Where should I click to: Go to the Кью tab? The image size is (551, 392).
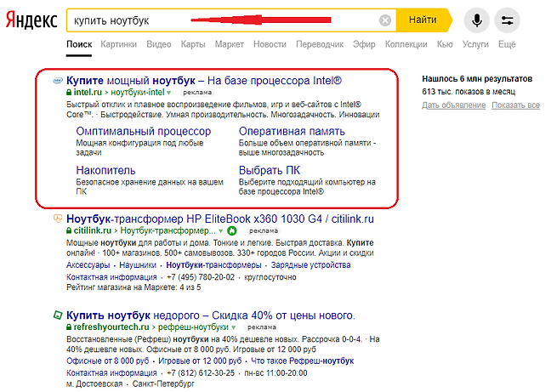[445, 44]
